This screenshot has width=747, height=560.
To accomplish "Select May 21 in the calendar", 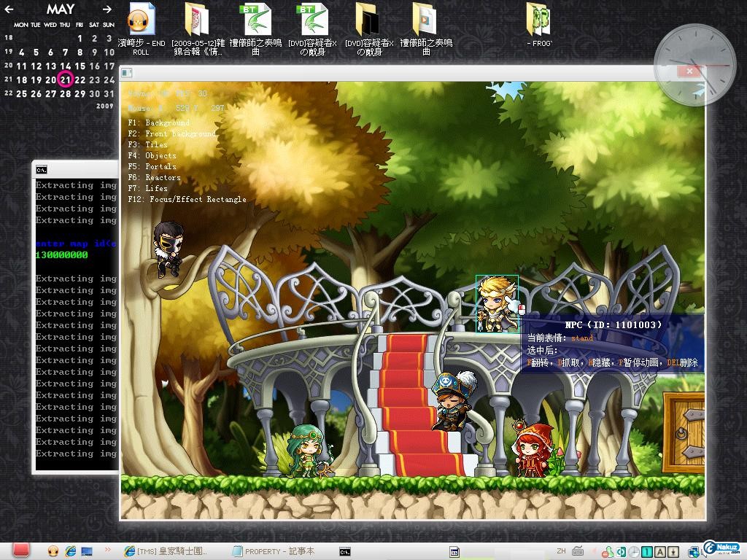I will click(66, 79).
